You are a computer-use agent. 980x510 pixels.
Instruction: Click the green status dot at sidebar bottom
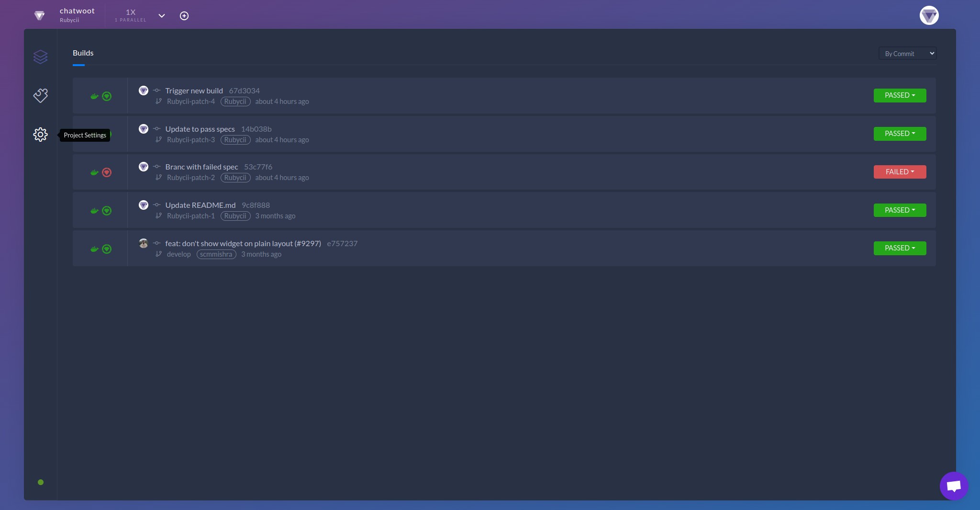[41, 482]
